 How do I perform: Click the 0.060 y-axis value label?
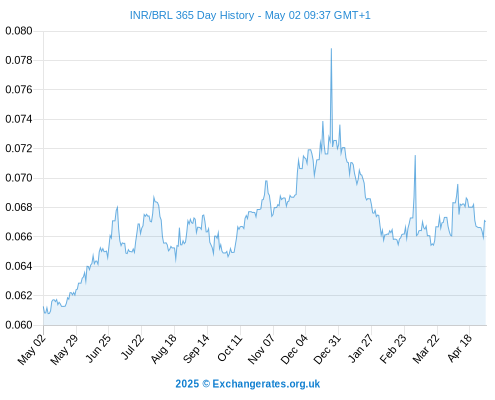[19, 325]
